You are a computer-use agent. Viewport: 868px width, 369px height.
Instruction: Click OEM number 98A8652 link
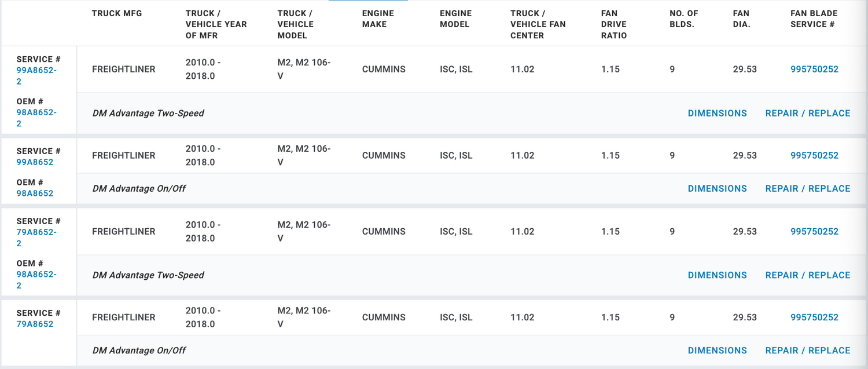pyautogui.click(x=35, y=193)
